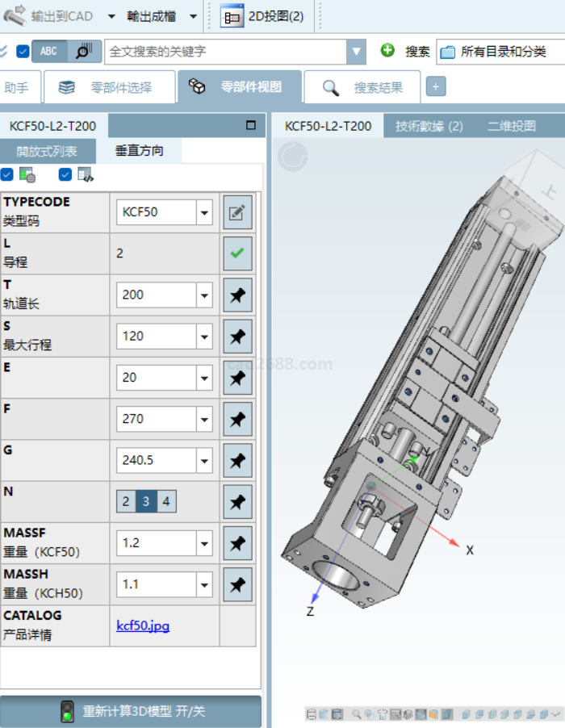Click the TYPECODE edit pencil icon
565x728 pixels.
tap(237, 213)
